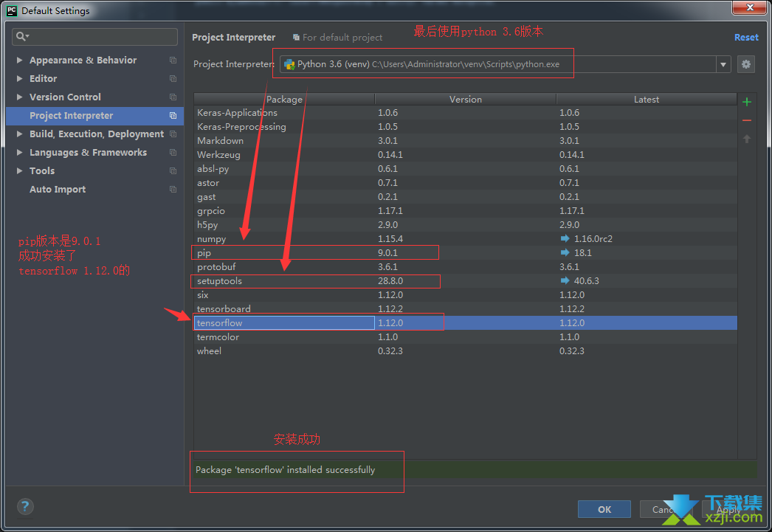This screenshot has height=532, width=772.
Task: Click the search magnifier icon in settings
Action: tap(22, 36)
